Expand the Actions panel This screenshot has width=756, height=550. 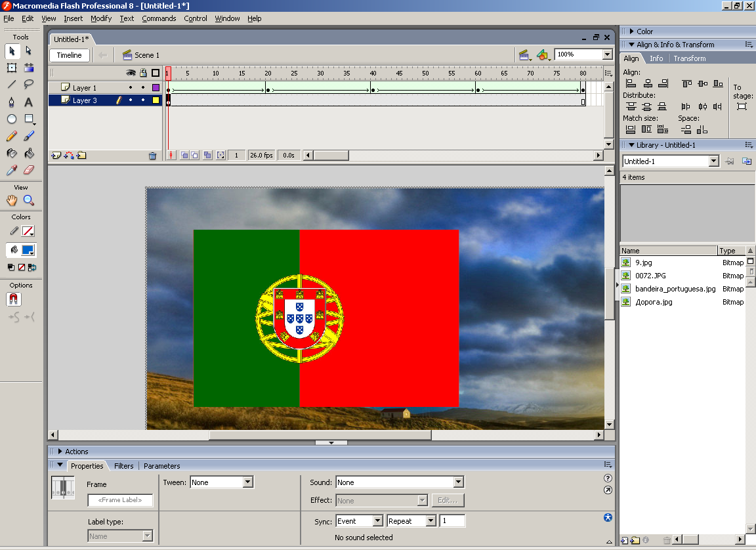pyautogui.click(x=60, y=452)
